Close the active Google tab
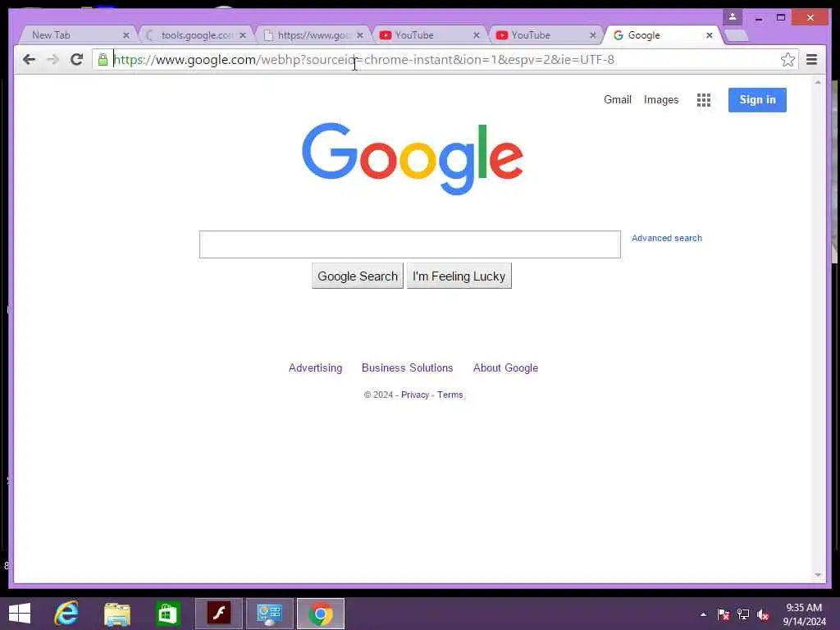The width and height of the screenshot is (840, 630). coord(710,35)
